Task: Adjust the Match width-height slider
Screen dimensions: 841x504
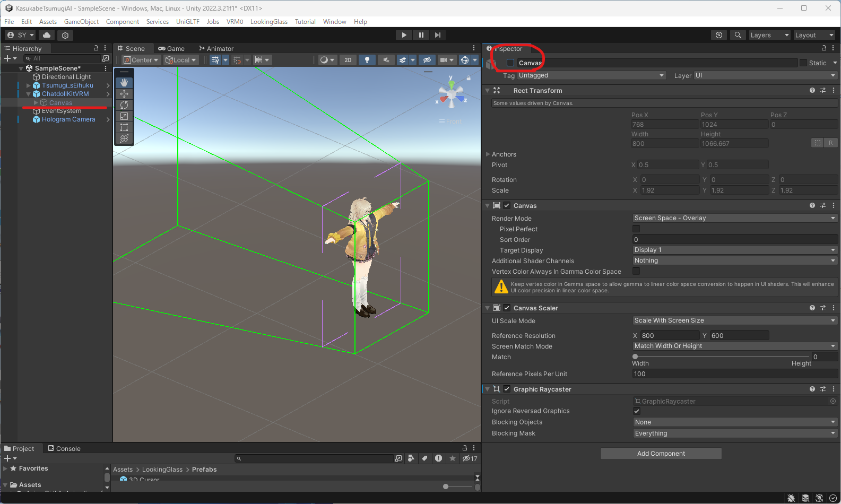Action: pos(722,357)
